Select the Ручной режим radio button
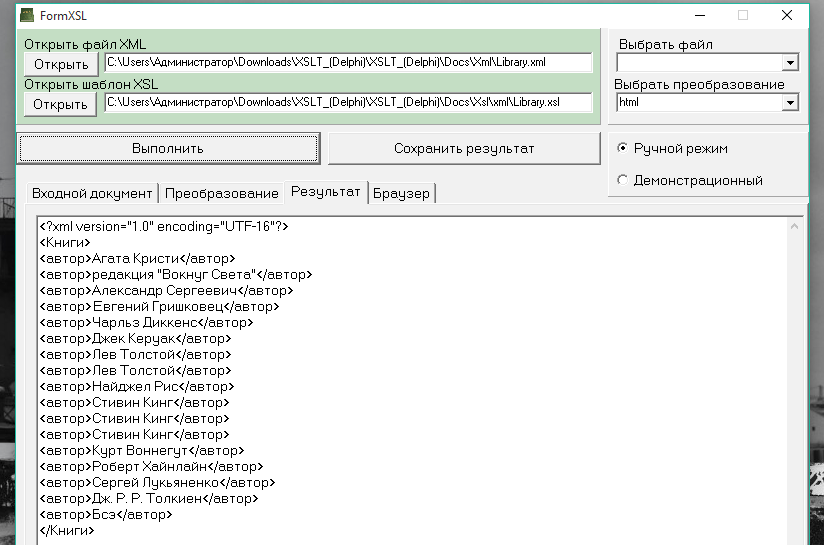 622,148
